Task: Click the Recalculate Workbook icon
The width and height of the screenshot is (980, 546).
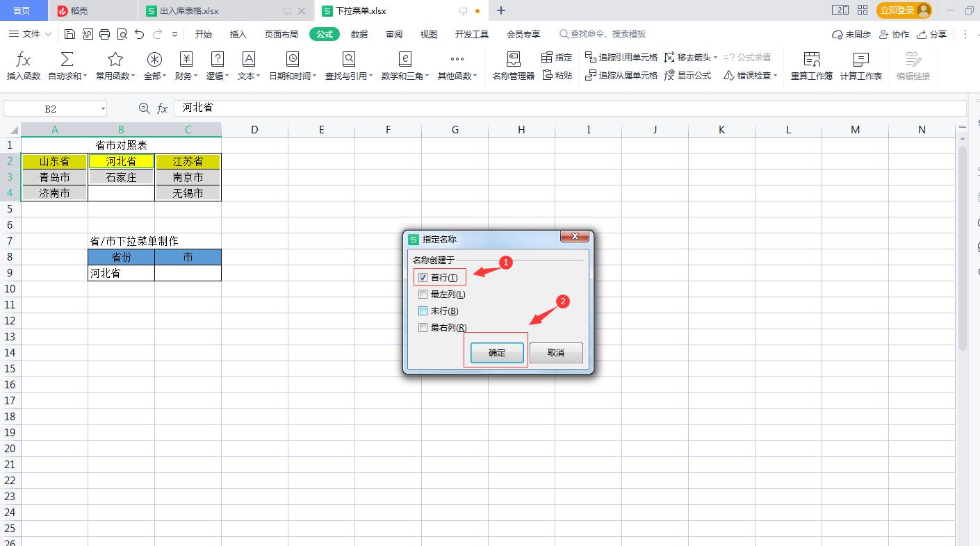Action: (x=811, y=60)
